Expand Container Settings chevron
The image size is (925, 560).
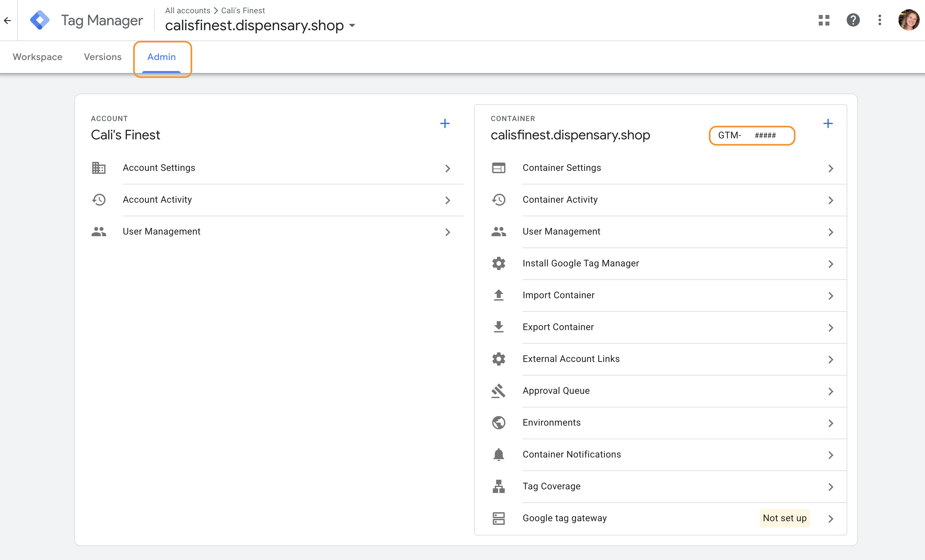(x=830, y=169)
